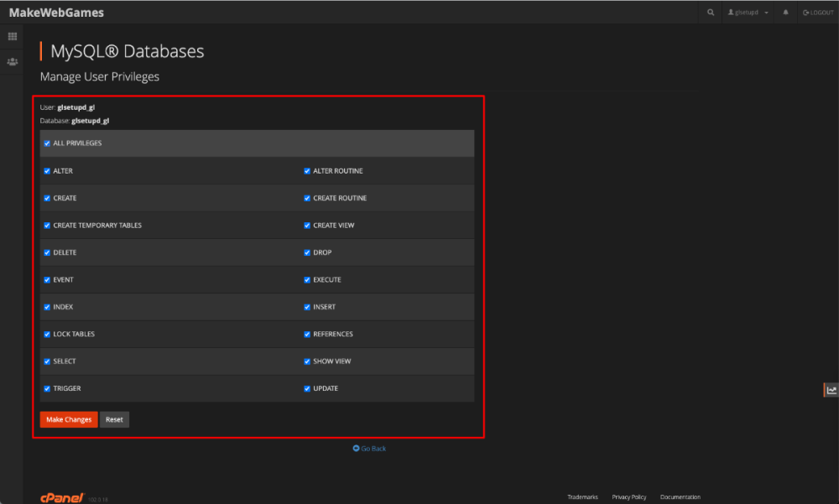839x504 pixels.
Task: Toggle the ALTER ROUTINE checkbox
Action: [x=308, y=171]
